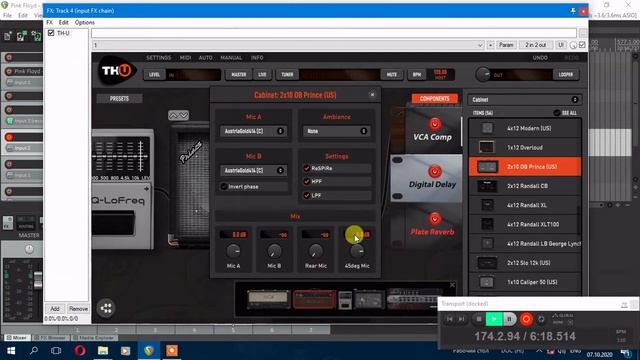
Task: Open the Edit menu in FX window
Action: (x=64, y=22)
